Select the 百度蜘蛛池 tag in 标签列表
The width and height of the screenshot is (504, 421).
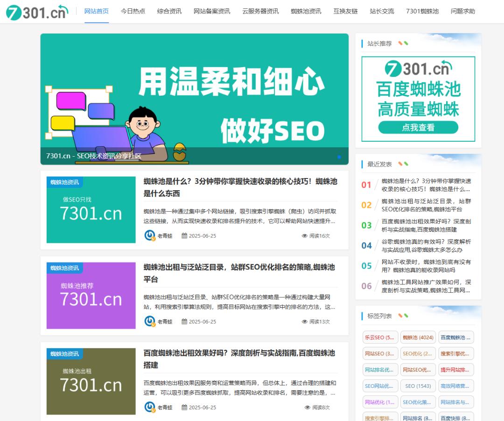[x=456, y=337]
